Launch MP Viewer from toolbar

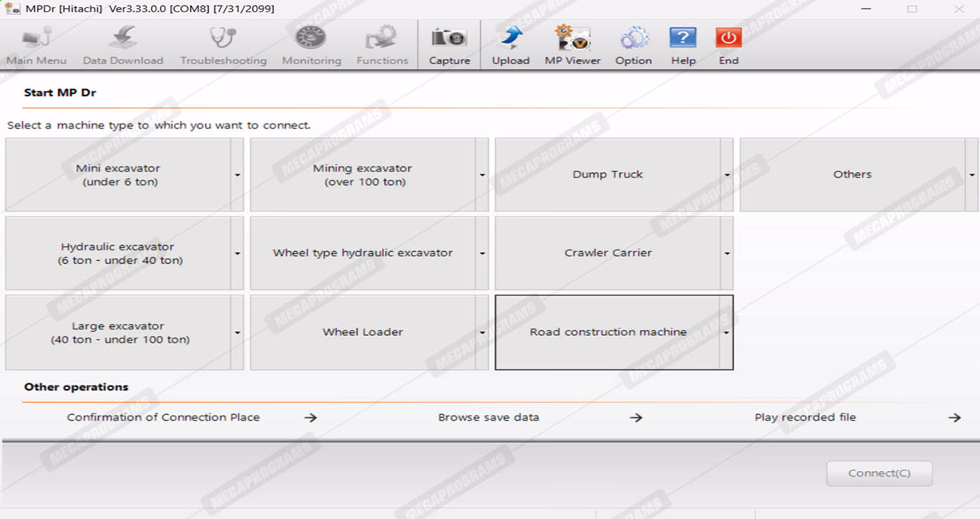pyautogui.click(x=573, y=39)
